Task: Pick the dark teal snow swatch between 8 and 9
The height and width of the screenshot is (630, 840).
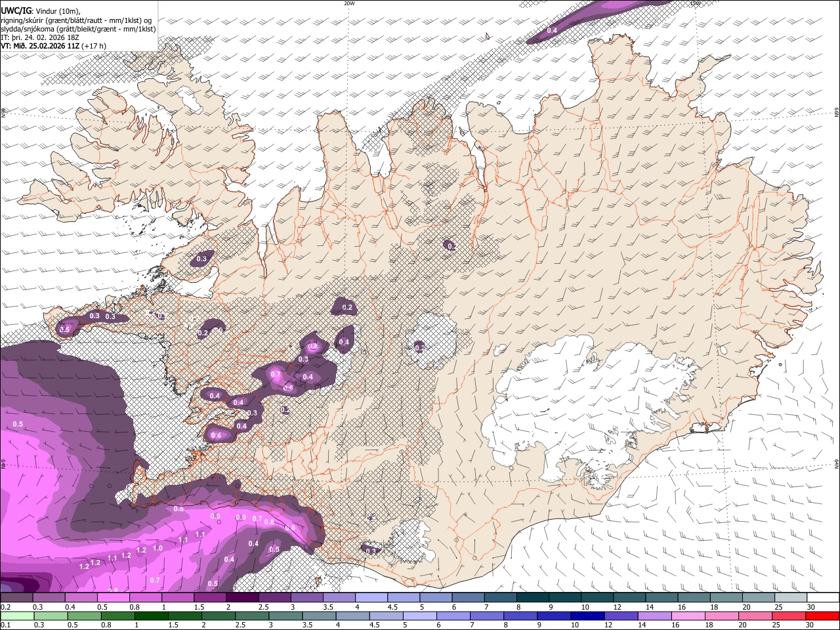Action: (533, 597)
